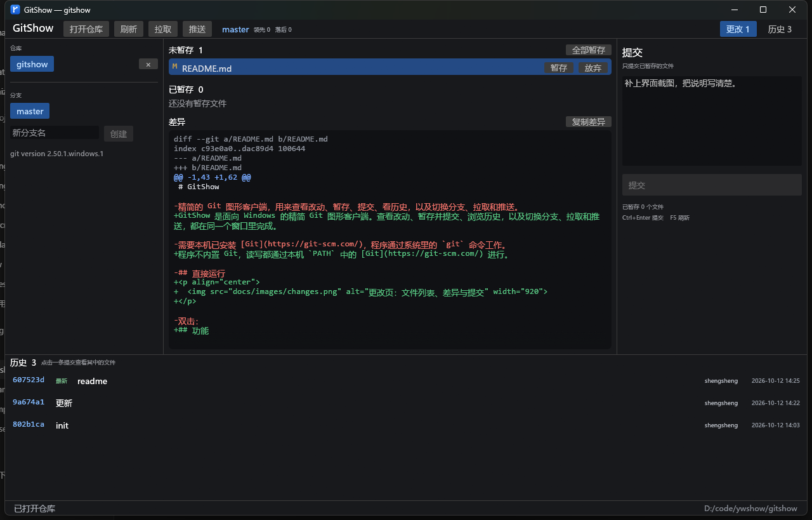
Task: Click the @@ -1,43 +1,62 @@ hunk header
Action: 213,177
